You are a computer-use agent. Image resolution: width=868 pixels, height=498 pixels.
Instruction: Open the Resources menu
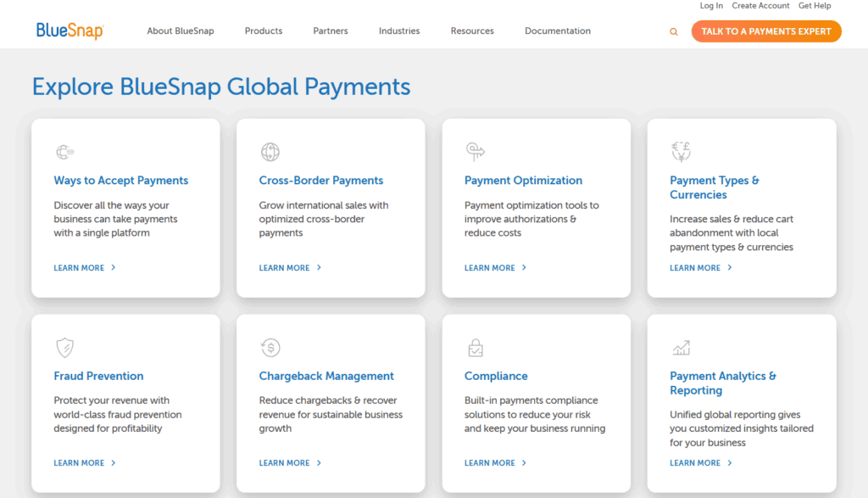point(472,31)
